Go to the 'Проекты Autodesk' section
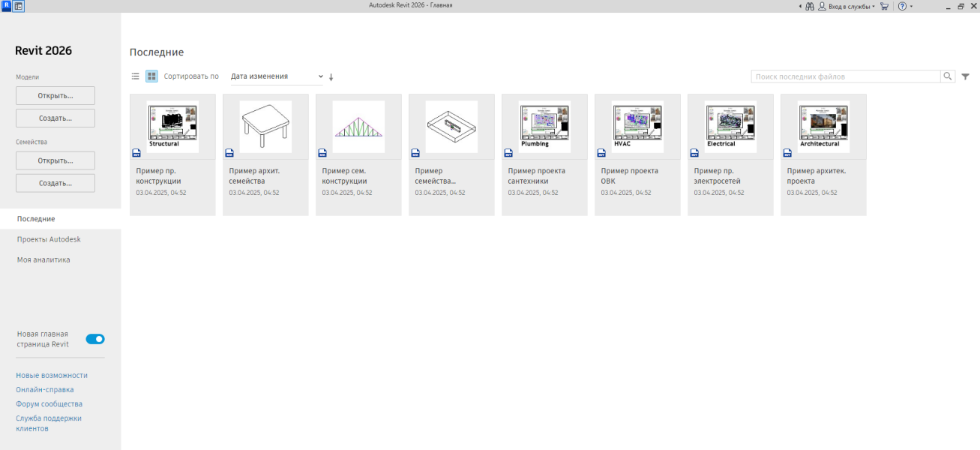 tap(49, 239)
